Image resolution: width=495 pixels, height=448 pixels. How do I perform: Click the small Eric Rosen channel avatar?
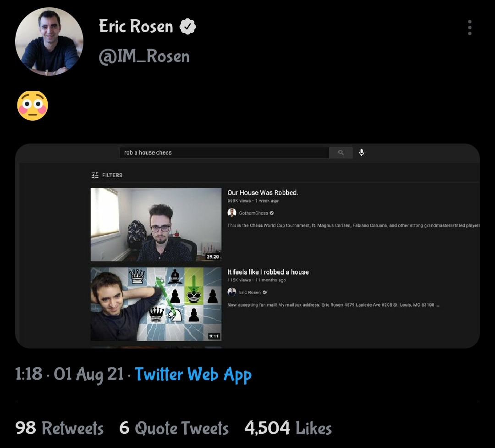point(232,292)
